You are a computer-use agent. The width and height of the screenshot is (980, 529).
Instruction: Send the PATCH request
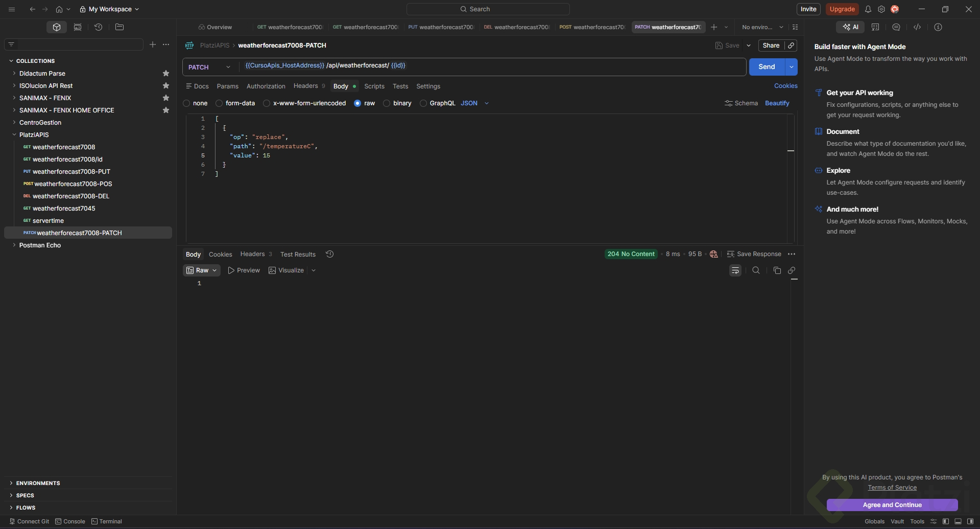coord(767,67)
